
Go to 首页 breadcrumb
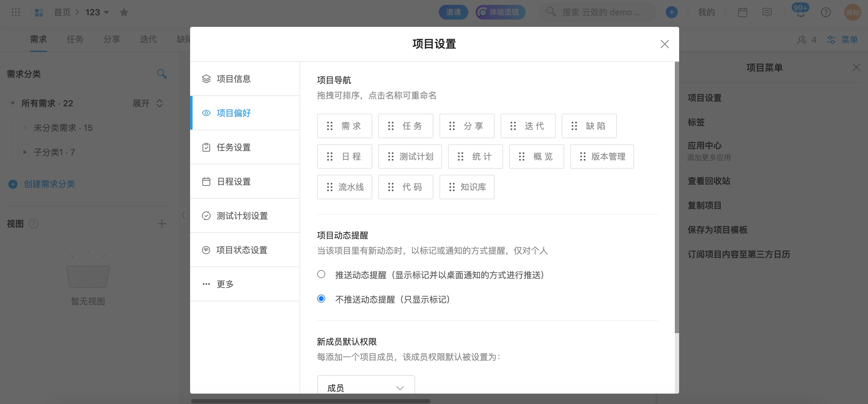[x=62, y=13]
